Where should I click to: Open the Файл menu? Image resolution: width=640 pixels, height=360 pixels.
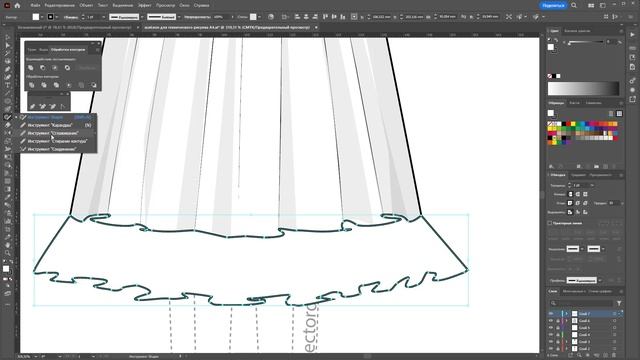(35, 5)
